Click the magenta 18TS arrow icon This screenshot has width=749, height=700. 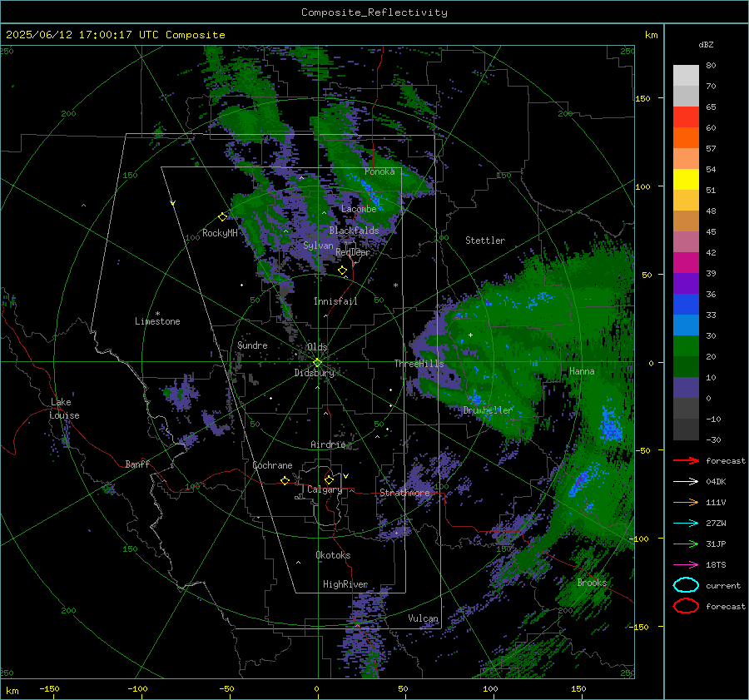pos(686,565)
